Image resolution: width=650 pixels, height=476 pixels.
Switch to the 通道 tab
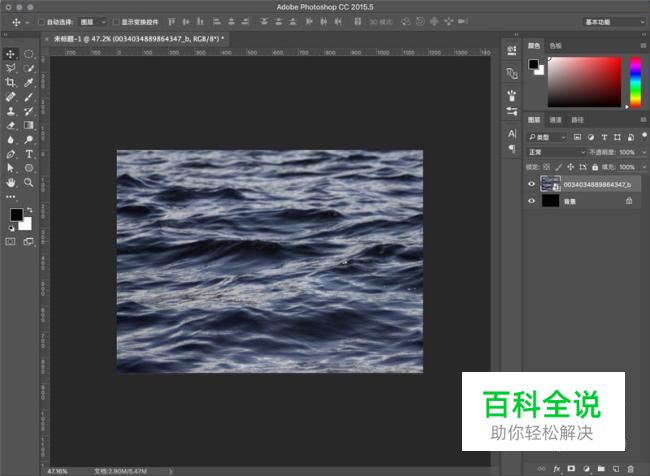555,119
